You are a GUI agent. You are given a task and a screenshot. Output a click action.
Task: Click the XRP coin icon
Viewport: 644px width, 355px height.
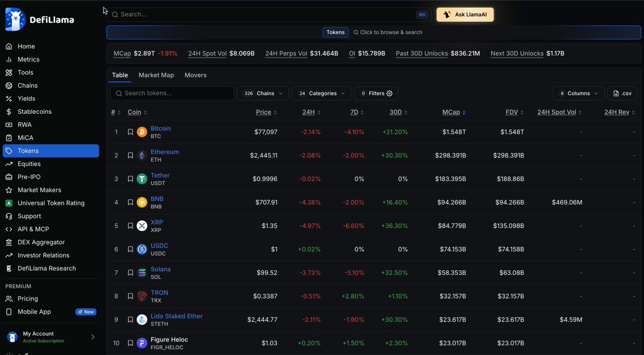click(x=142, y=226)
